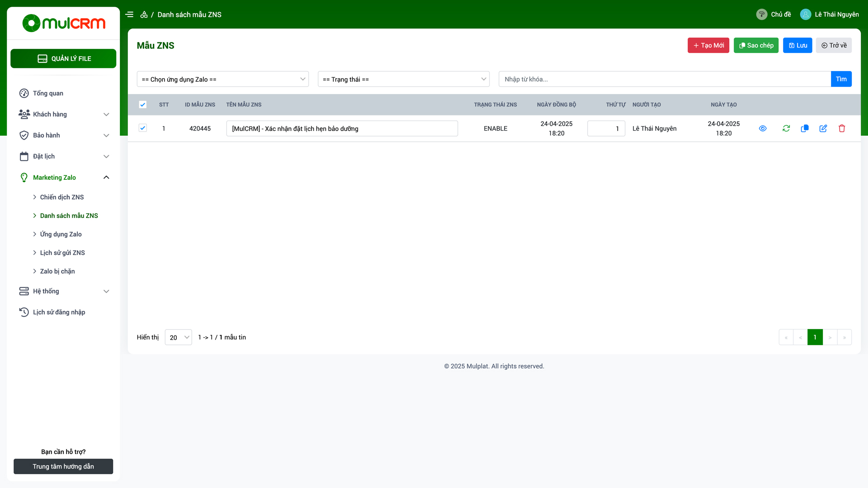The image size is (868, 488).
Task: Open the Chủ đề theme icon
Action: (x=762, y=14)
